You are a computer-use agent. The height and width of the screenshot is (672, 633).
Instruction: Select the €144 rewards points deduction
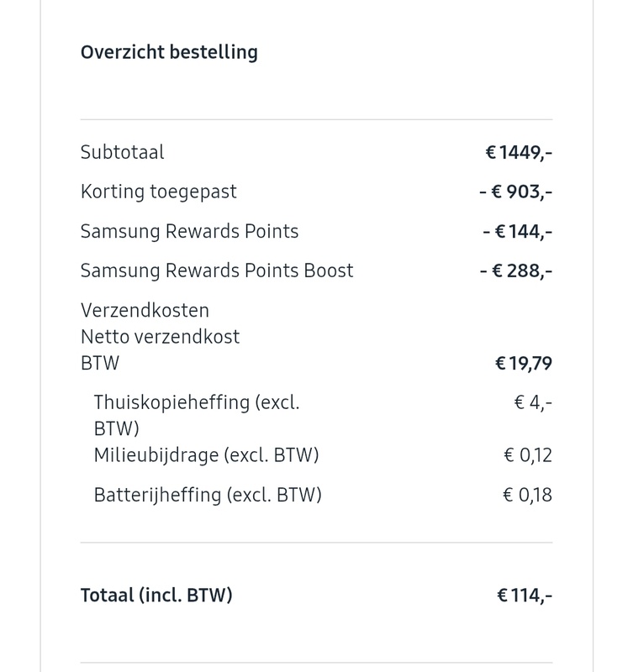pos(518,231)
